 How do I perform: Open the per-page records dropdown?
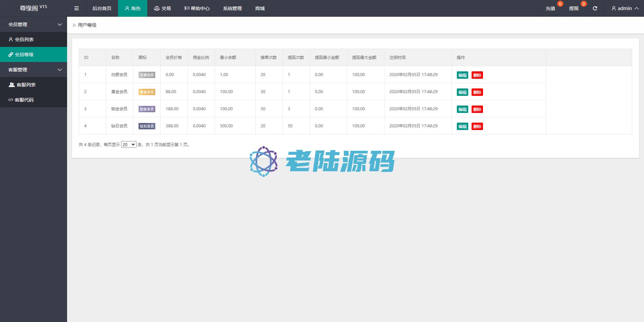pyautogui.click(x=128, y=145)
